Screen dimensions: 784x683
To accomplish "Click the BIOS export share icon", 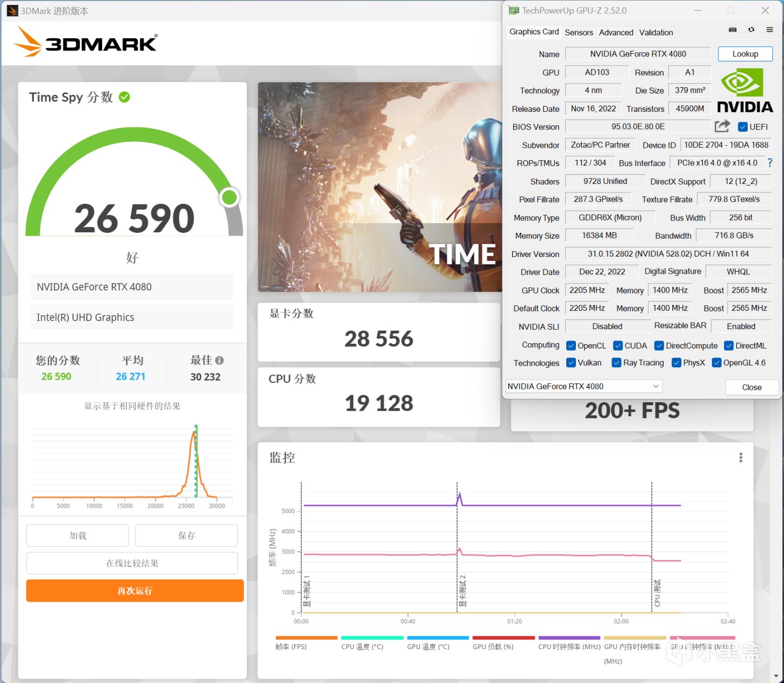I will point(722,126).
